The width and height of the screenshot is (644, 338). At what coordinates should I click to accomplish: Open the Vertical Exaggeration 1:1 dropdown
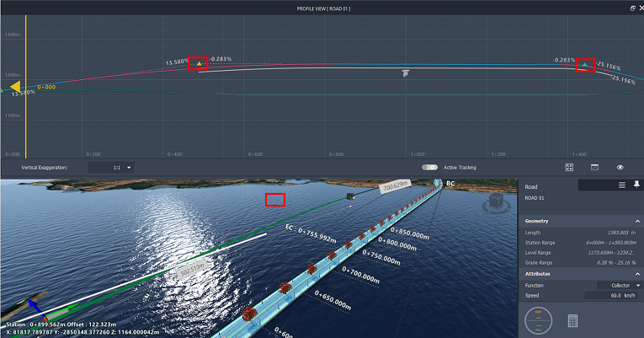tap(122, 168)
